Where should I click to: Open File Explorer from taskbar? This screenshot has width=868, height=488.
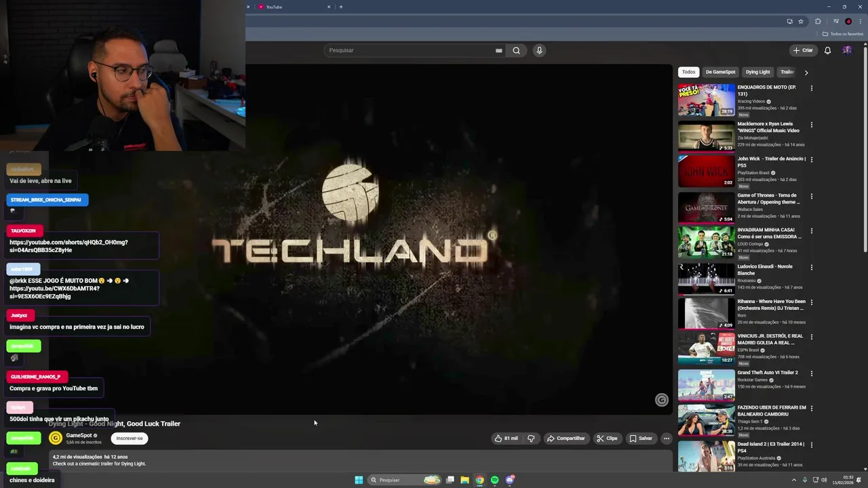pos(465,480)
